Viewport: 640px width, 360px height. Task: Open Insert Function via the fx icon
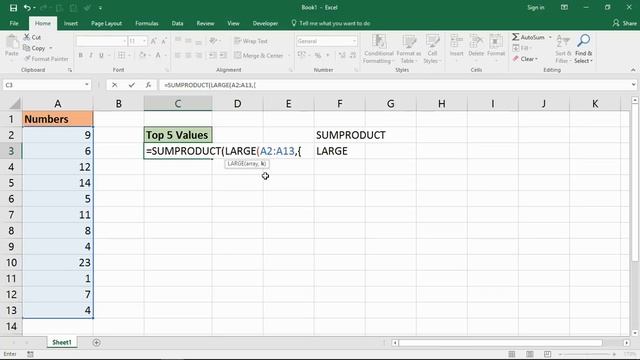[x=148, y=85]
